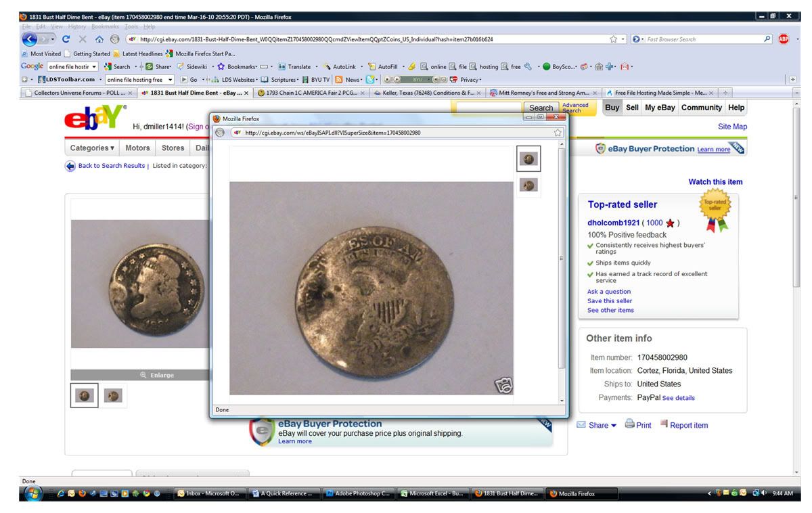
Task: Reload the page with the refresh icon
Action: (66, 39)
